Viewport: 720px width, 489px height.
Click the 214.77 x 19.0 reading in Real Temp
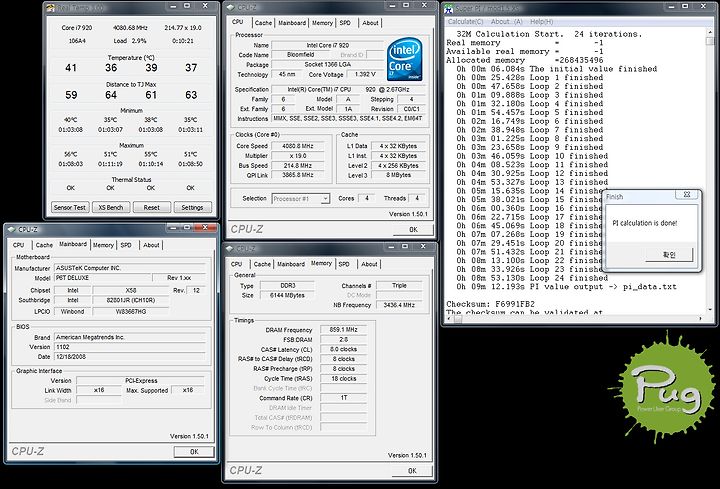point(183,28)
